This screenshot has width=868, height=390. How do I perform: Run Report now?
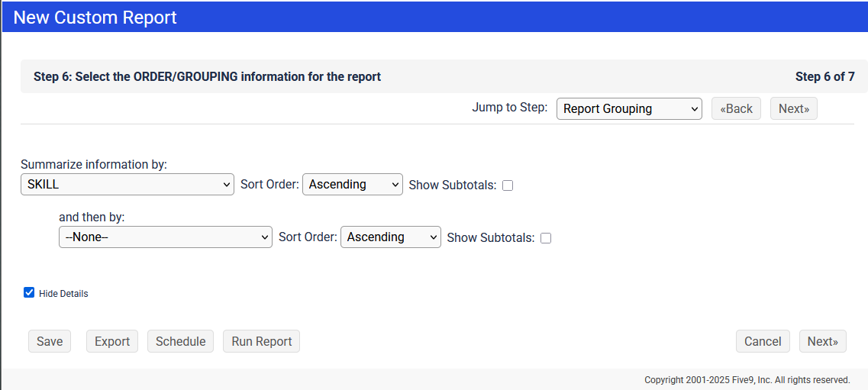262,341
